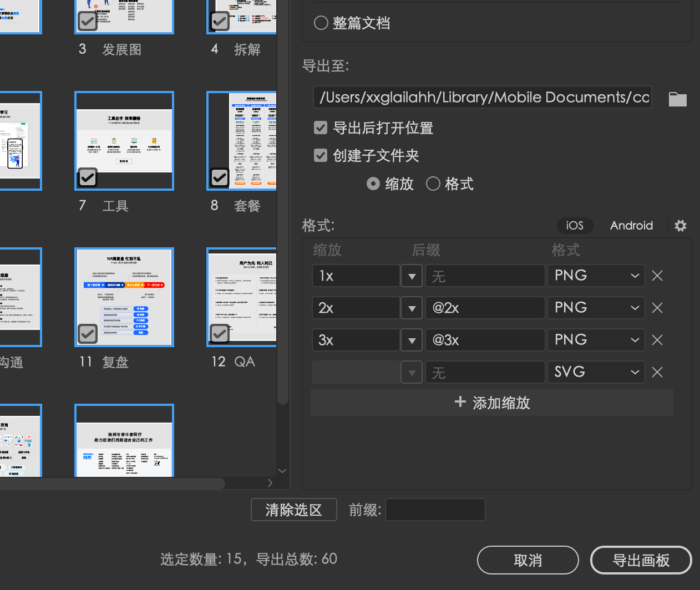
Task: Uncheck artboard 12 QA
Action: [220, 334]
